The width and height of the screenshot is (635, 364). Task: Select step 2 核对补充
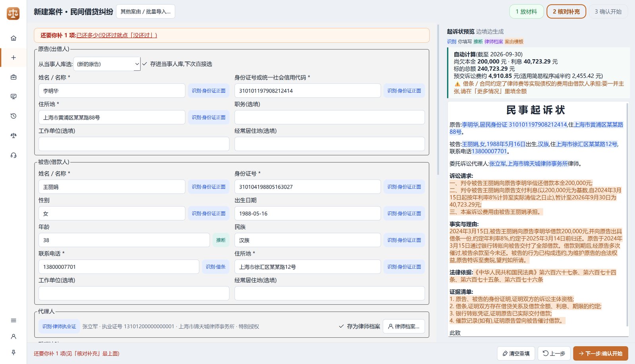tap(566, 12)
